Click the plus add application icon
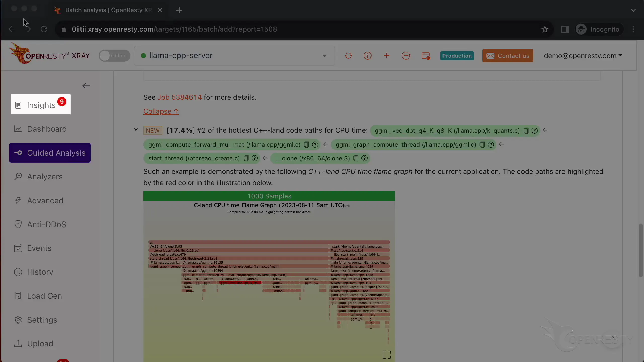 (387, 56)
